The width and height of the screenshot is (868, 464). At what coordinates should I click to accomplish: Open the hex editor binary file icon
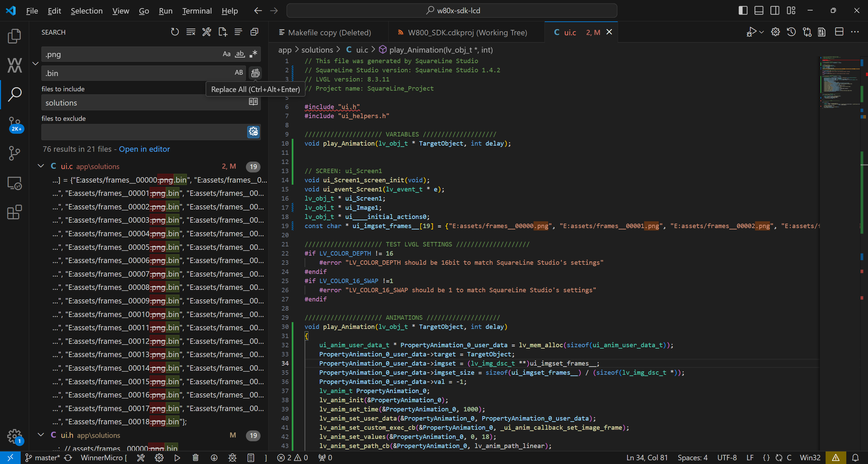[x=822, y=32]
